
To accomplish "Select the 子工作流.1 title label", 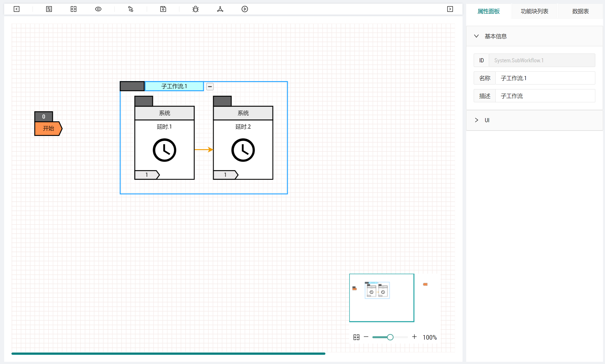I will click(174, 86).
